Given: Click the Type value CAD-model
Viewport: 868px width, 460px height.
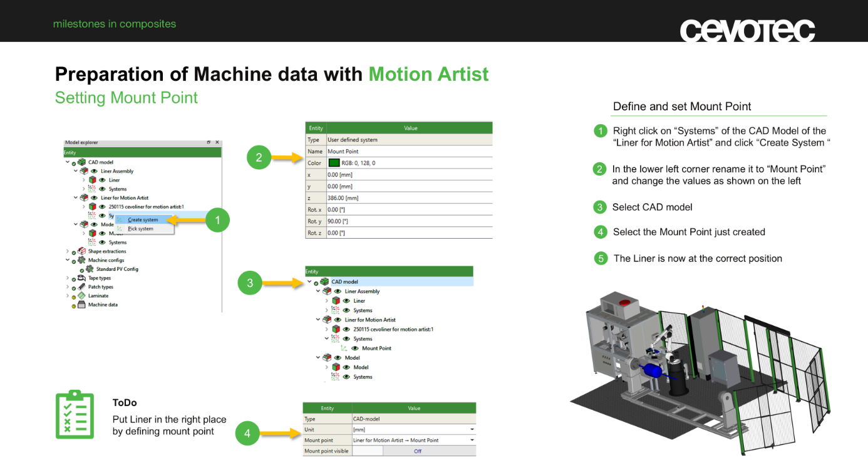Looking at the screenshot, I should [x=414, y=419].
